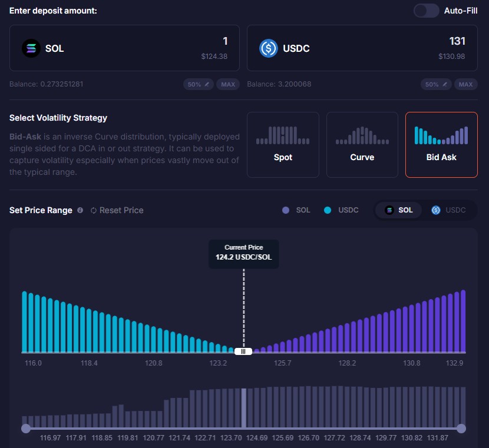
Task: Click the left handle of range slider
Action: click(x=26, y=429)
